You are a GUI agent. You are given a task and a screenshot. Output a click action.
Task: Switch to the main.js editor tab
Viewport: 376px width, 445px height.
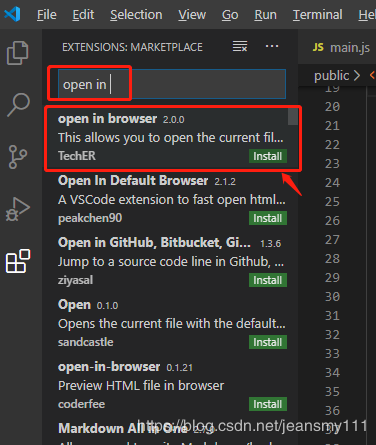click(x=341, y=47)
